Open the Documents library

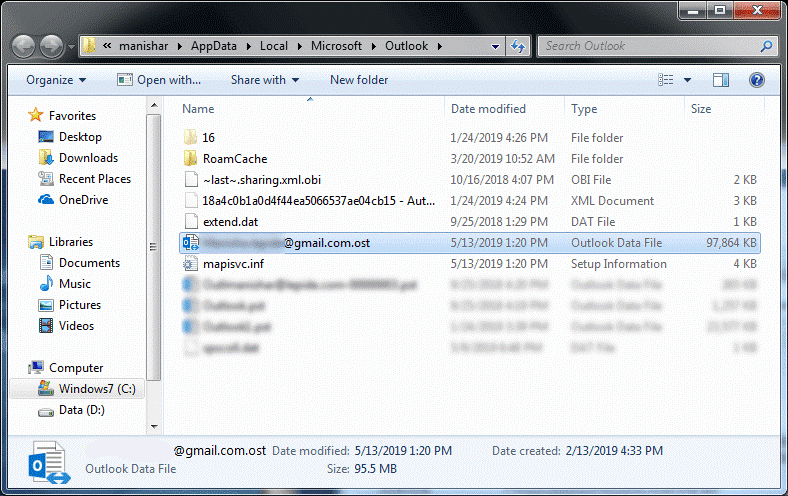pos(89,263)
